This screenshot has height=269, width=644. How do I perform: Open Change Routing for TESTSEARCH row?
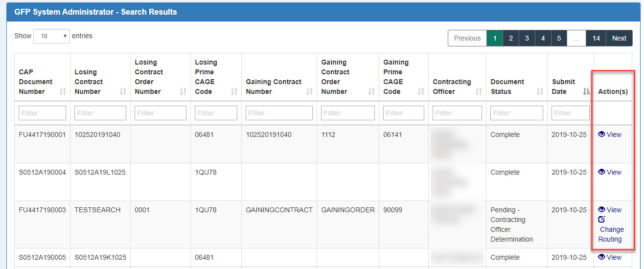[611, 234]
